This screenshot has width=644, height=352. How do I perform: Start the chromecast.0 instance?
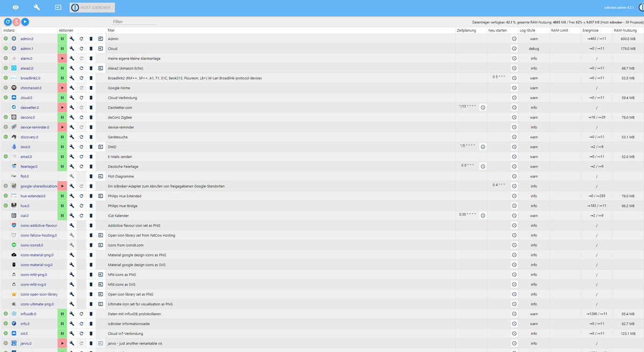tap(62, 88)
